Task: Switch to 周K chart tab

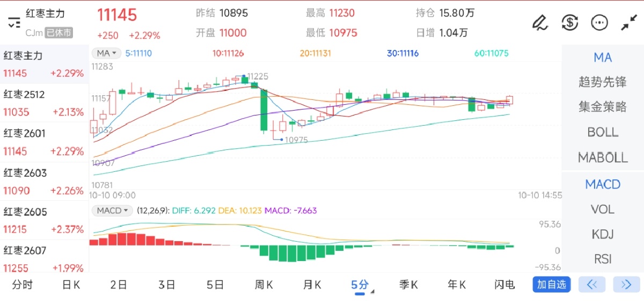Action: point(264,285)
